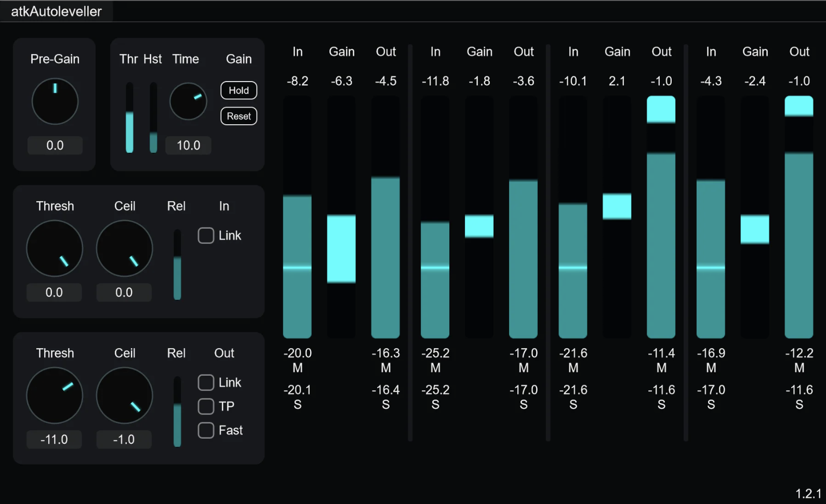Toggle the TP checkbox
The image size is (826, 504).
click(x=206, y=406)
